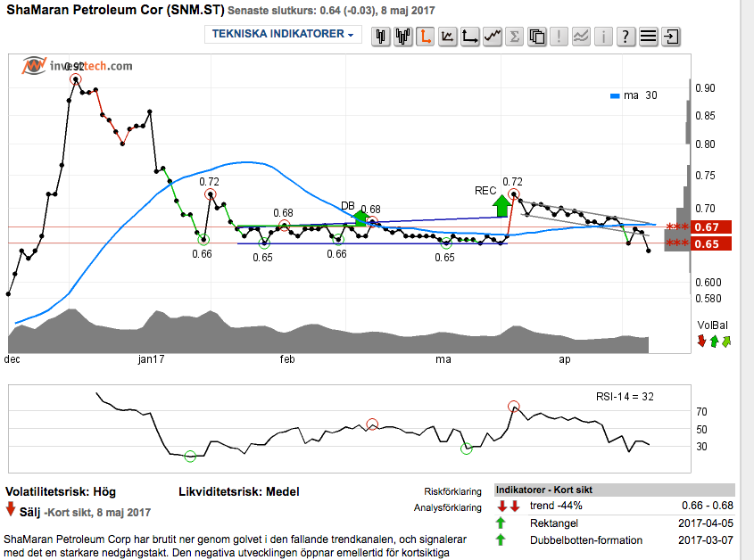Image resolution: width=754 pixels, height=560 pixels.
Task: Click the overlapping pages copy icon
Action: pos(537,37)
